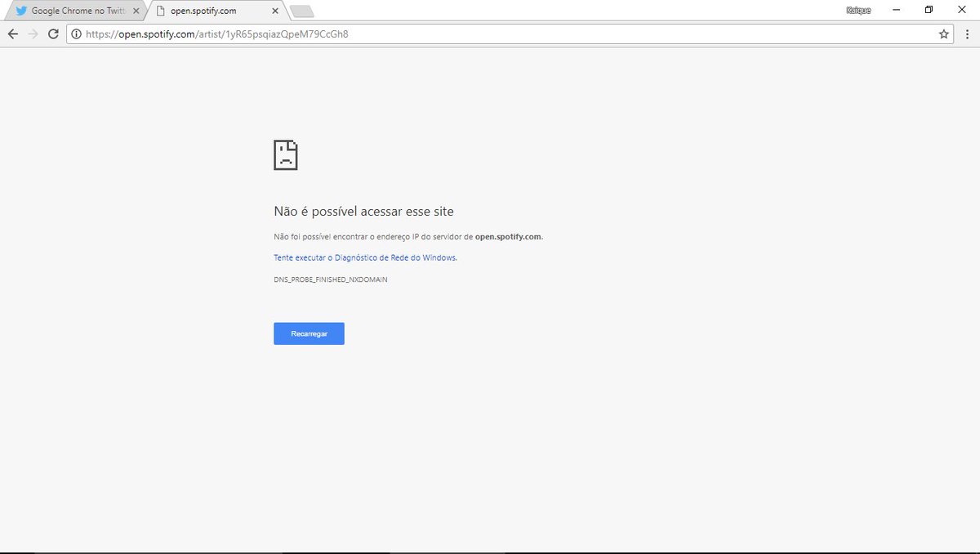Open Diagnóstico de Rede do Windows link

365,257
